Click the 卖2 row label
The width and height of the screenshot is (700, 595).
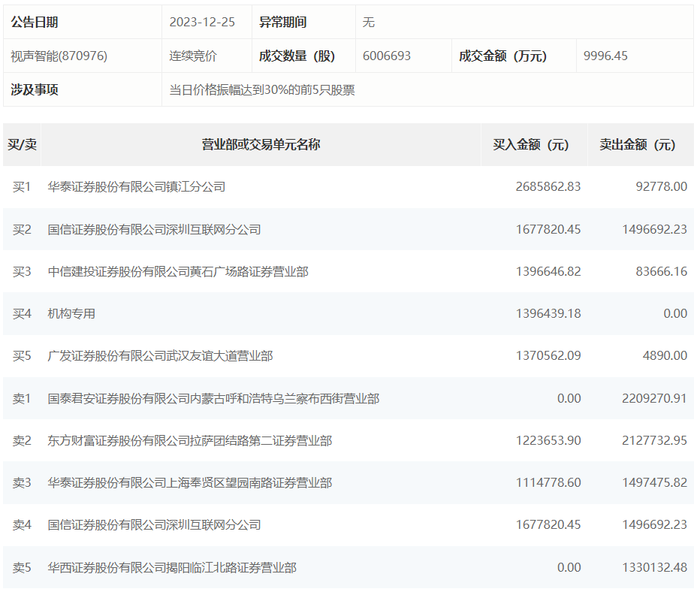[x=21, y=441]
